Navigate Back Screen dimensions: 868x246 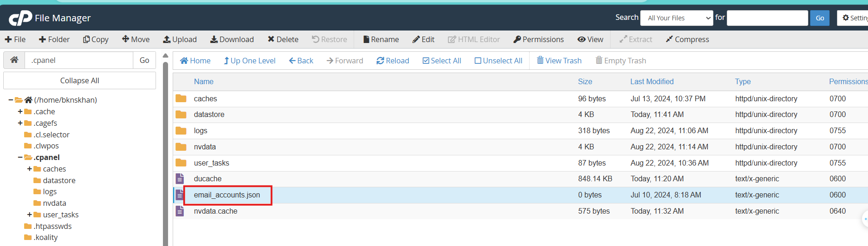coord(301,61)
